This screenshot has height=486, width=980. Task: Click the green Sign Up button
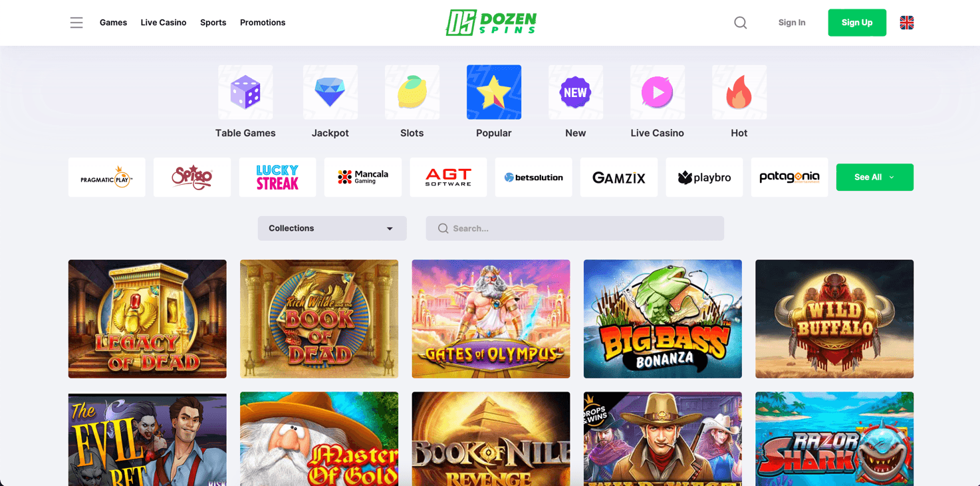click(x=857, y=23)
